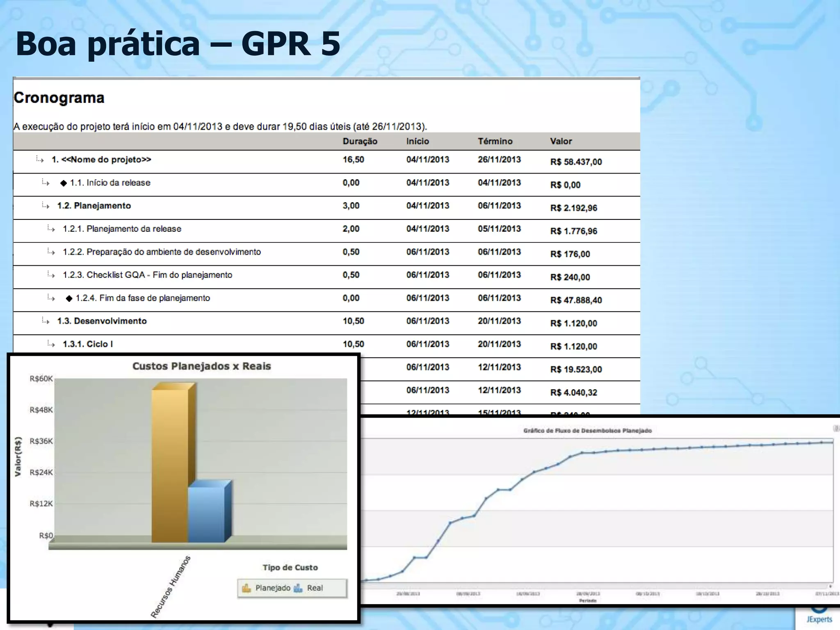
Task: Select '1.2.4. Fim da fase de planejamento'
Action: click(x=143, y=298)
